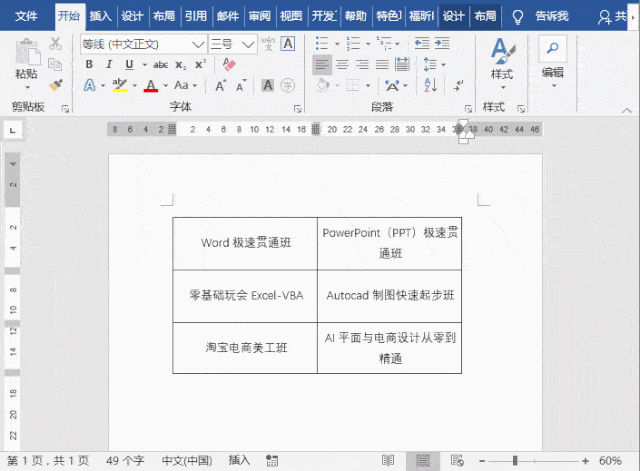The width and height of the screenshot is (640, 471).
Task: Click the 告诉我 (Tell me) search box
Action: pyautogui.click(x=552, y=16)
